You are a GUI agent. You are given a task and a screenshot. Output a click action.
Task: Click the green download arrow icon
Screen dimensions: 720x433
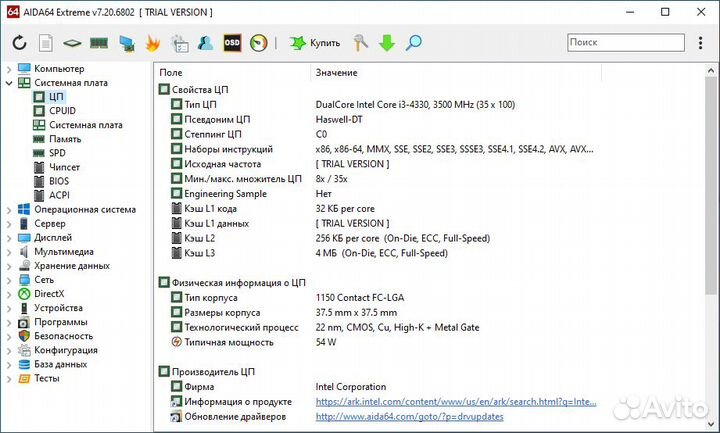pyautogui.click(x=387, y=43)
